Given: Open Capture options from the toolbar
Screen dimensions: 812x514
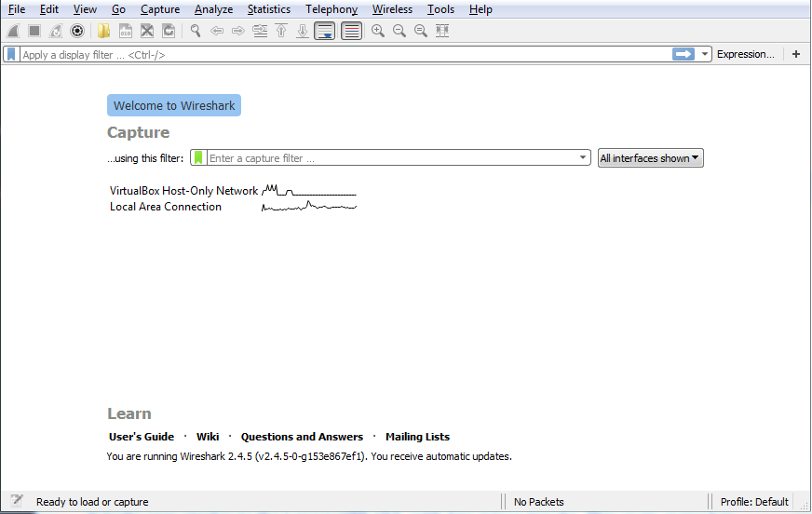Looking at the screenshot, I should (77, 31).
